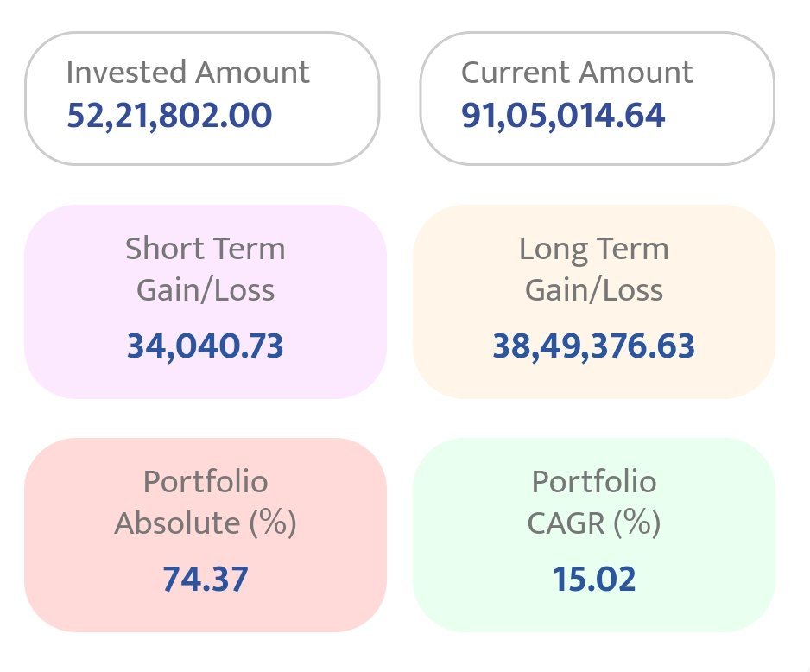Select the 52,21,802.00 invested value
Screen dimensions: 810x672
coord(169,116)
